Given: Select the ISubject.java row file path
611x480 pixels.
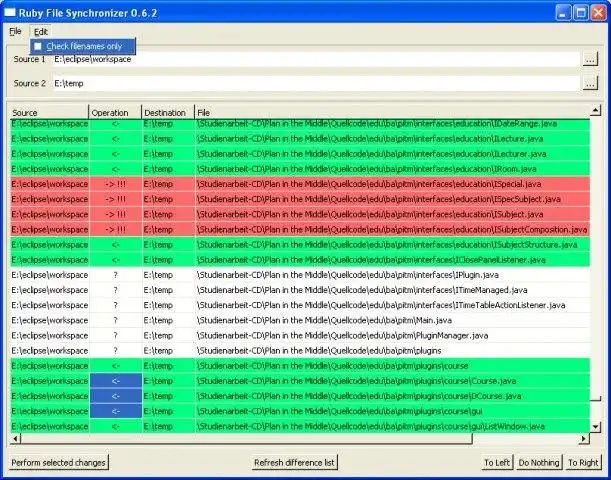Looking at the screenshot, I should (370, 214).
